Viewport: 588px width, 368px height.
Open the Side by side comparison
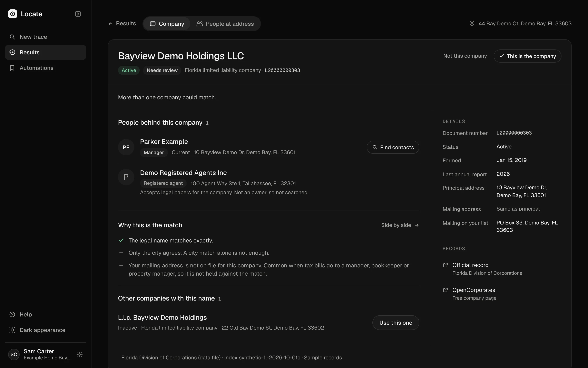pyautogui.click(x=400, y=225)
